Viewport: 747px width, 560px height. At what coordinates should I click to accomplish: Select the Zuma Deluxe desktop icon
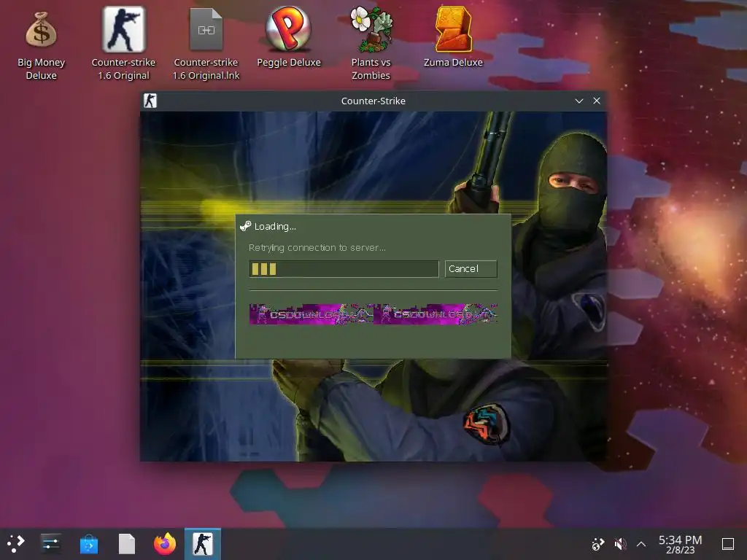click(x=453, y=37)
